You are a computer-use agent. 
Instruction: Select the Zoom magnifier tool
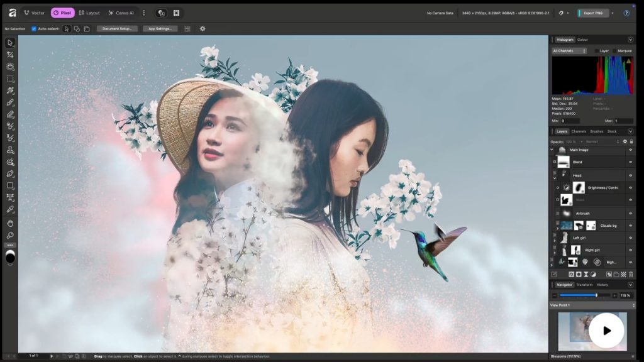10,235
